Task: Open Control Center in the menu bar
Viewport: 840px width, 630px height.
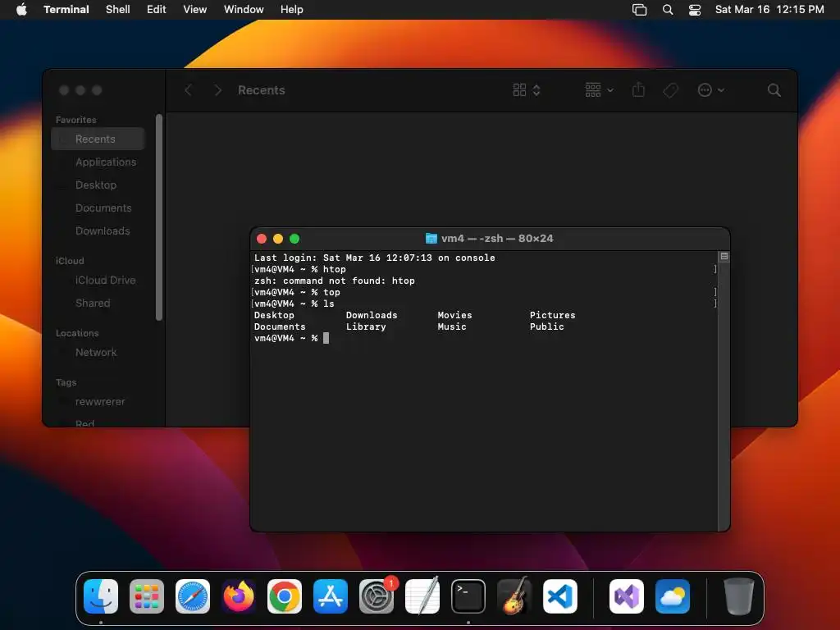Action: [x=695, y=10]
